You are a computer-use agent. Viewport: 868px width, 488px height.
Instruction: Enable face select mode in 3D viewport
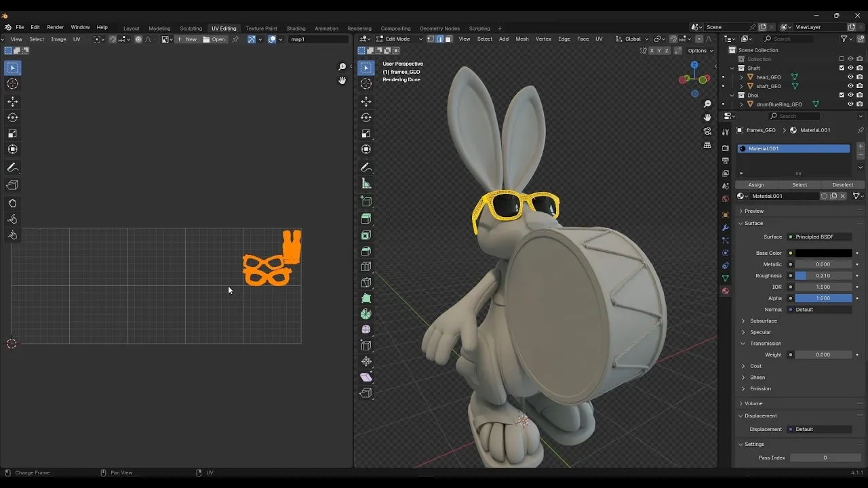448,39
